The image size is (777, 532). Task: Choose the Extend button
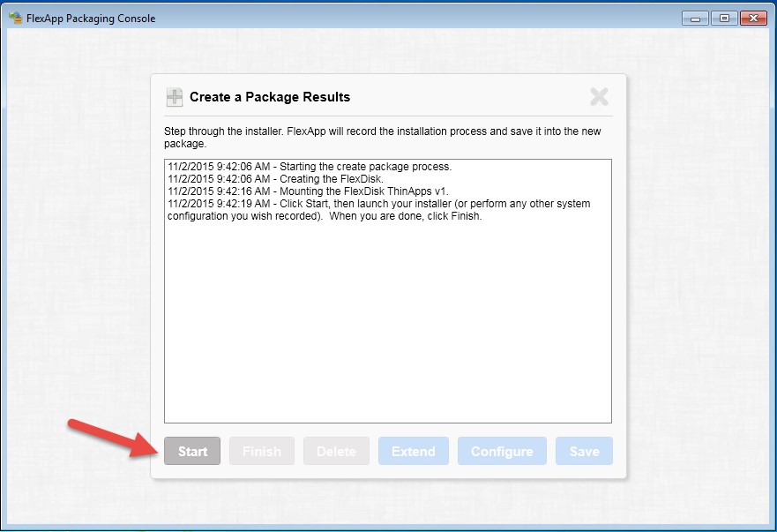[414, 451]
